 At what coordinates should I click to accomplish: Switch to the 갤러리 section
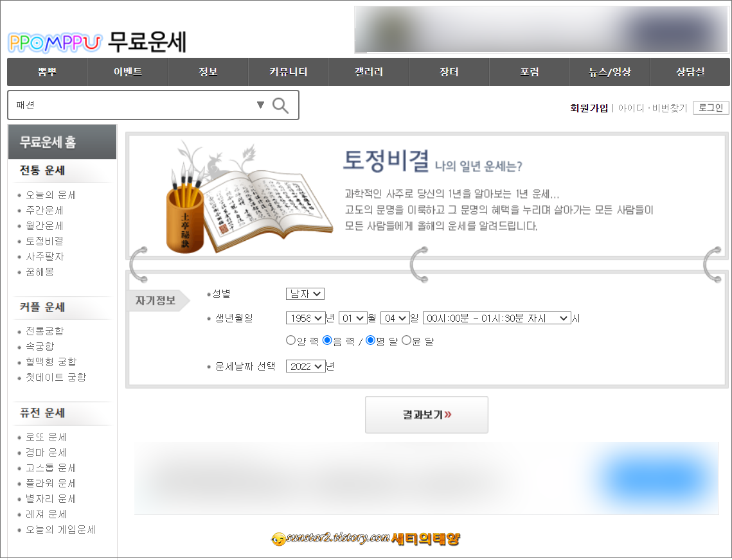pyautogui.click(x=368, y=71)
